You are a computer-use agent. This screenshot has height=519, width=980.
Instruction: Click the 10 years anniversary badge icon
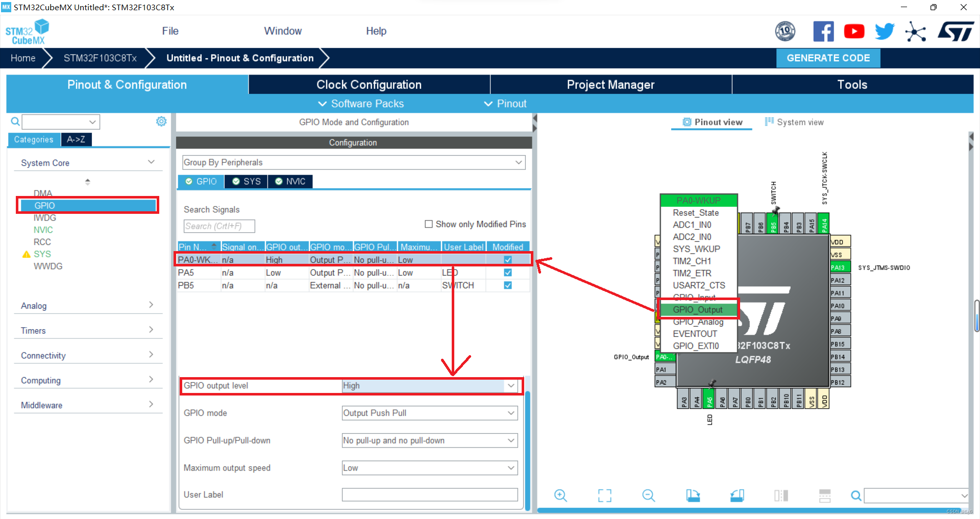coord(785,32)
